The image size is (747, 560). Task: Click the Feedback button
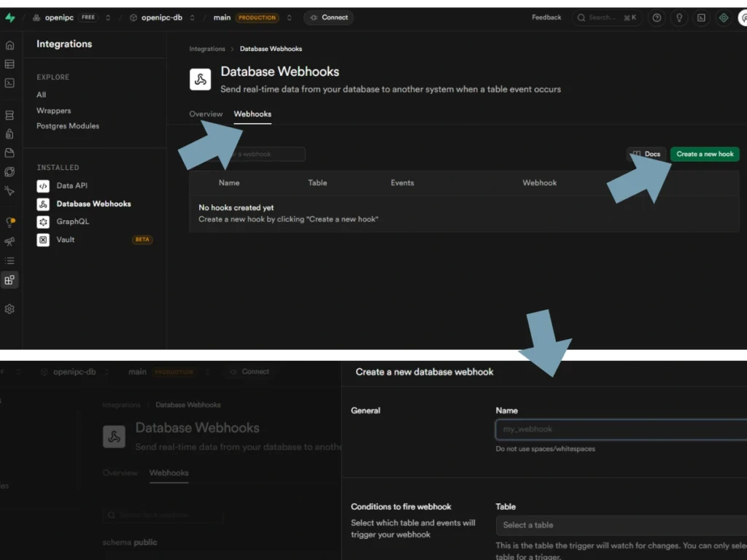(546, 17)
